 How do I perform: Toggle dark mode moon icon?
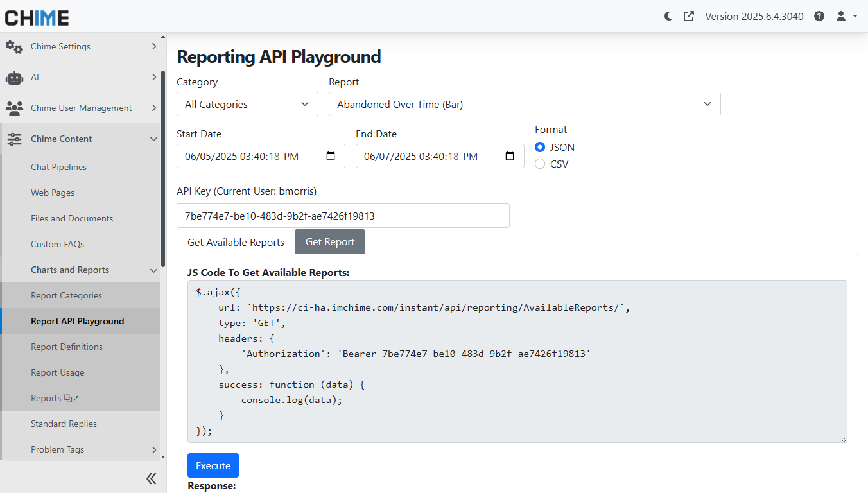coord(668,16)
